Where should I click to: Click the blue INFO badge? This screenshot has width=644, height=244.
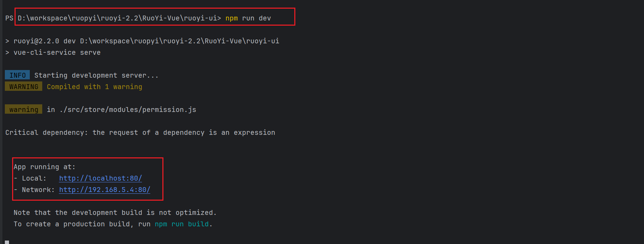[17, 75]
